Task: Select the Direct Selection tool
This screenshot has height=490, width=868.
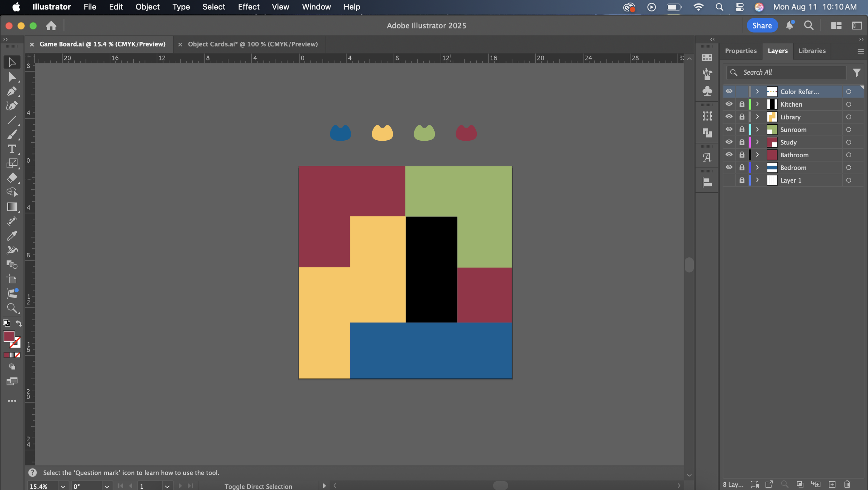Action: pyautogui.click(x=12, y=77)
